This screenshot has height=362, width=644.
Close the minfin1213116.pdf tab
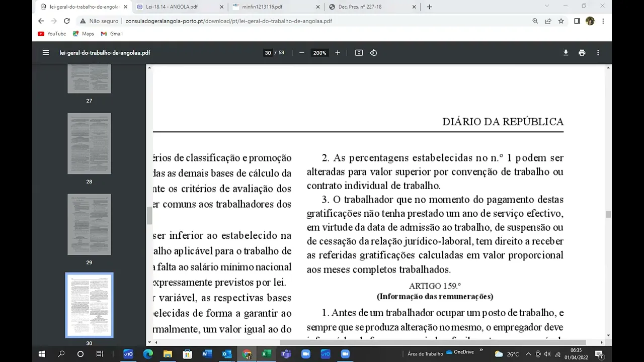pyautogui.click(x=317, y=7)
